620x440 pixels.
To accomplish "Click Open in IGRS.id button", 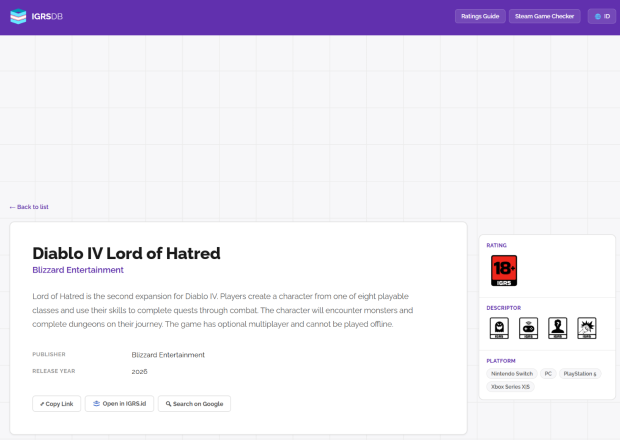I will 119,404.
